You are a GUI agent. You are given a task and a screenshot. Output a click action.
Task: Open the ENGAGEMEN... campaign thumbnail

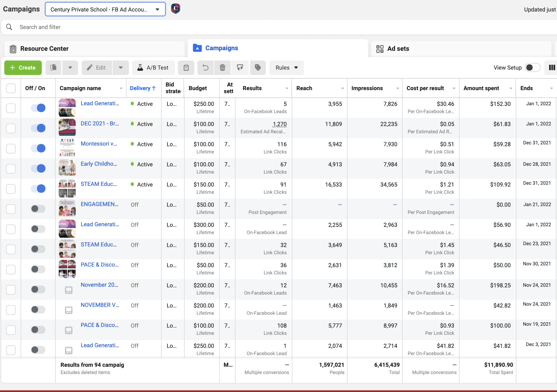(x=67, y=208)
